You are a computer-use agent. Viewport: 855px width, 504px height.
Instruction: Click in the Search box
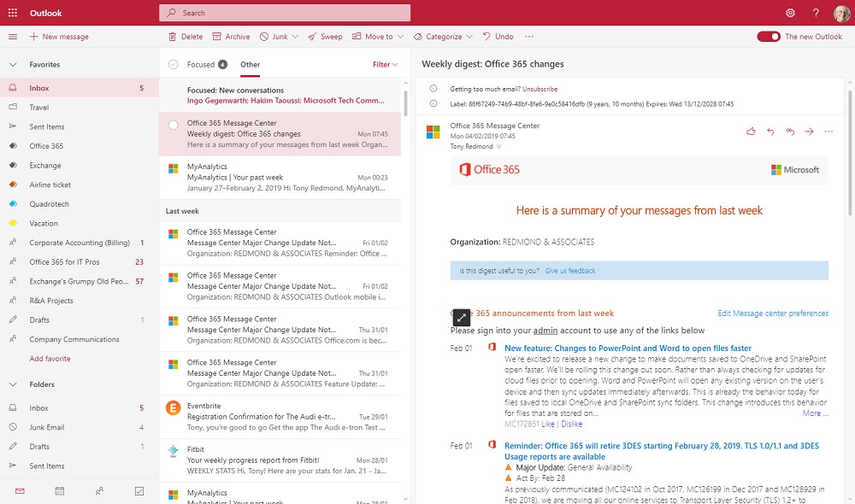[285, 13]
